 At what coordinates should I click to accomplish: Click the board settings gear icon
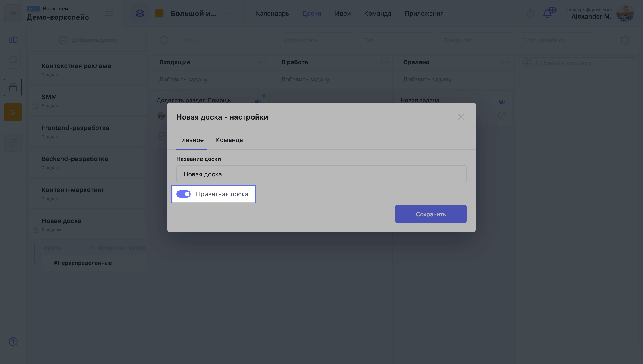coord(625,40)
